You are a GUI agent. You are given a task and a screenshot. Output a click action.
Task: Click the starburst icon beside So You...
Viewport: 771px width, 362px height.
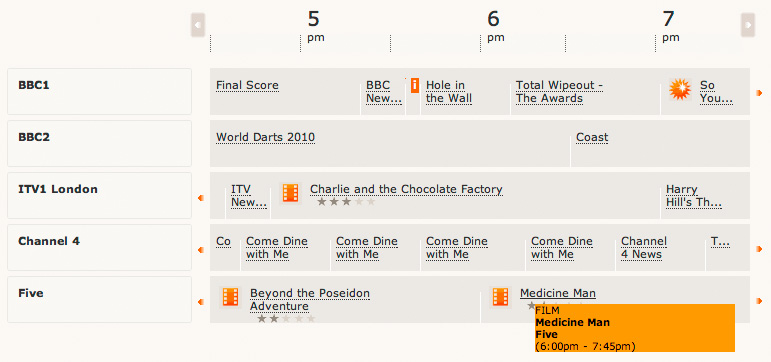click(680, 90)
